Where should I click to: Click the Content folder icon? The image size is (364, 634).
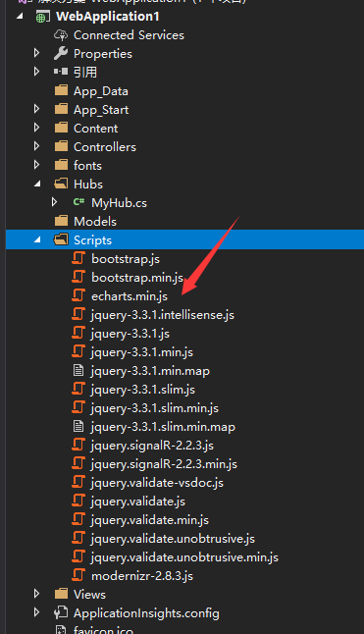pyautogui.click(x=61, y=128)
